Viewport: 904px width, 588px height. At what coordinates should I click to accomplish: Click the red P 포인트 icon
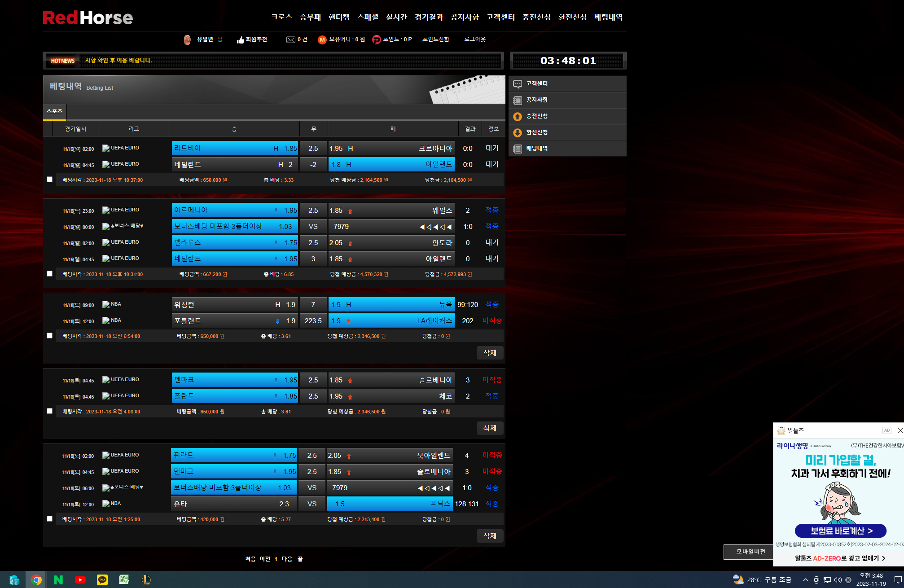click(x=376, y=40)
